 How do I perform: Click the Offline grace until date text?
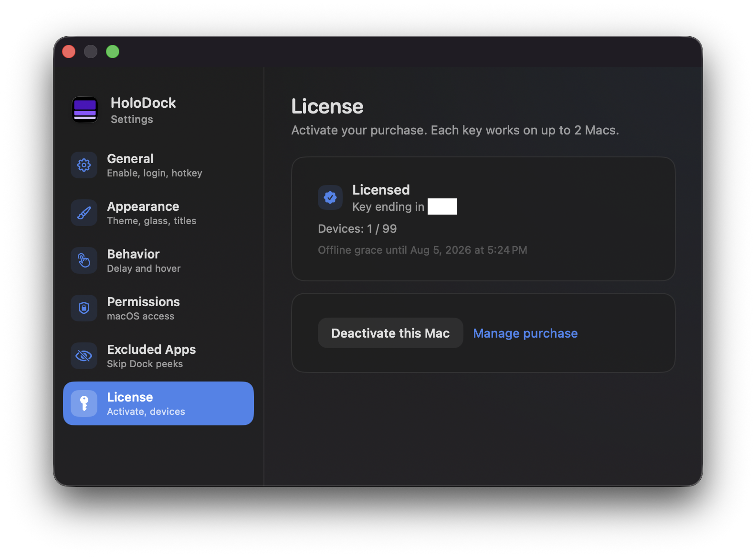click(x=422, y=250)
